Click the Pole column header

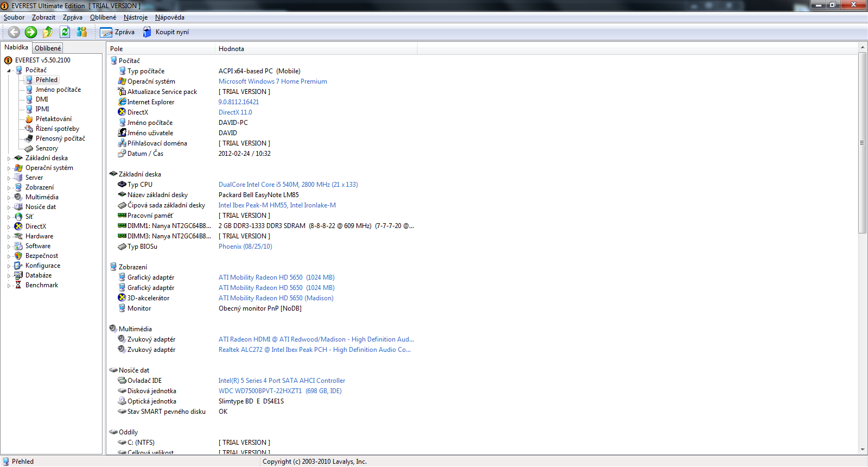point(161,49)
